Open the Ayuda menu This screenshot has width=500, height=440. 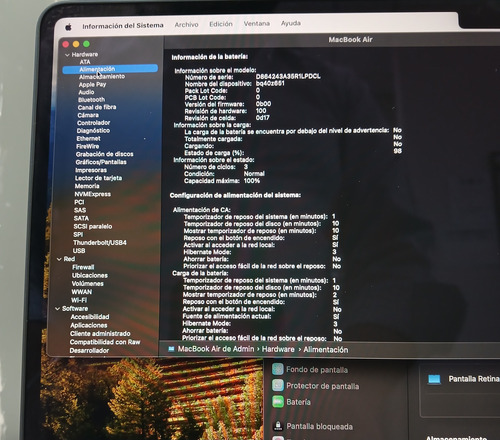point(291,23)
